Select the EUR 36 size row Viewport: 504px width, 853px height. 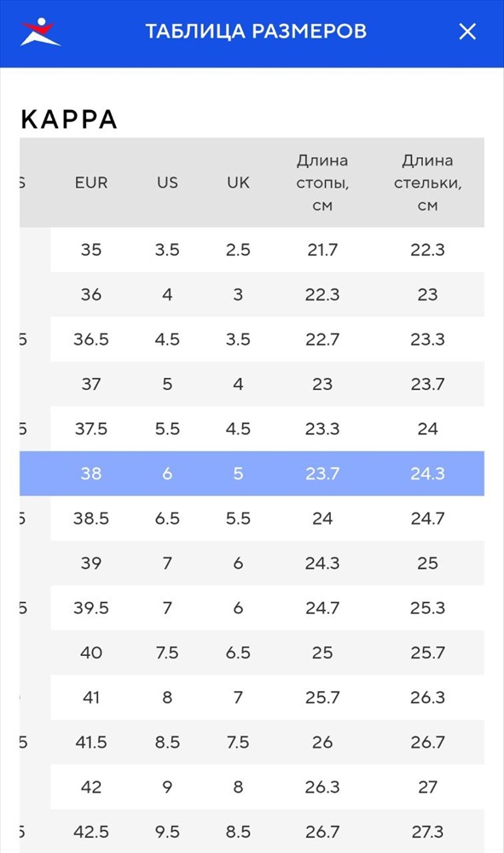252,294
